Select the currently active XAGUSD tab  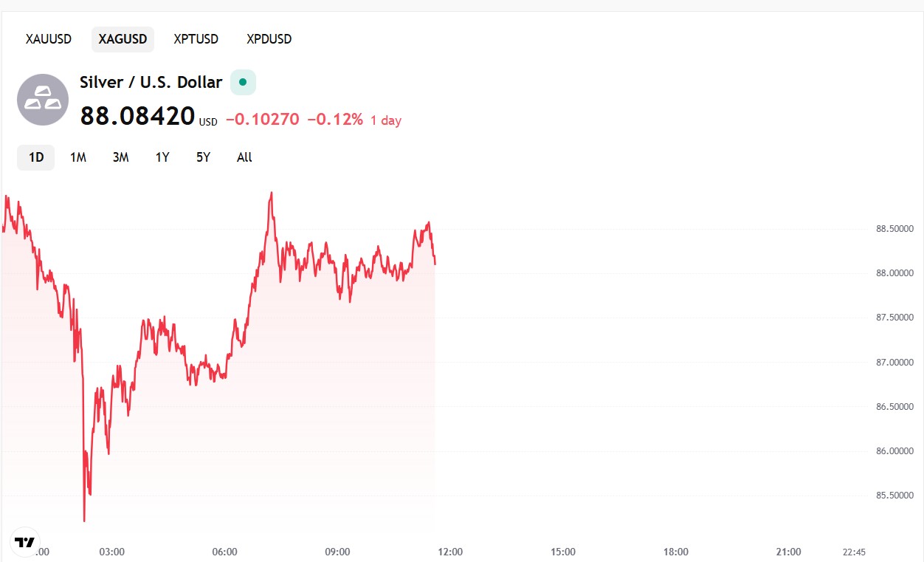[x=123, y=39]
